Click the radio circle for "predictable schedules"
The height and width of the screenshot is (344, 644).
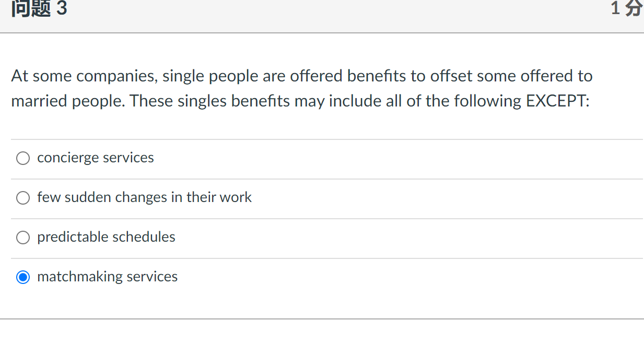point(23,238)
